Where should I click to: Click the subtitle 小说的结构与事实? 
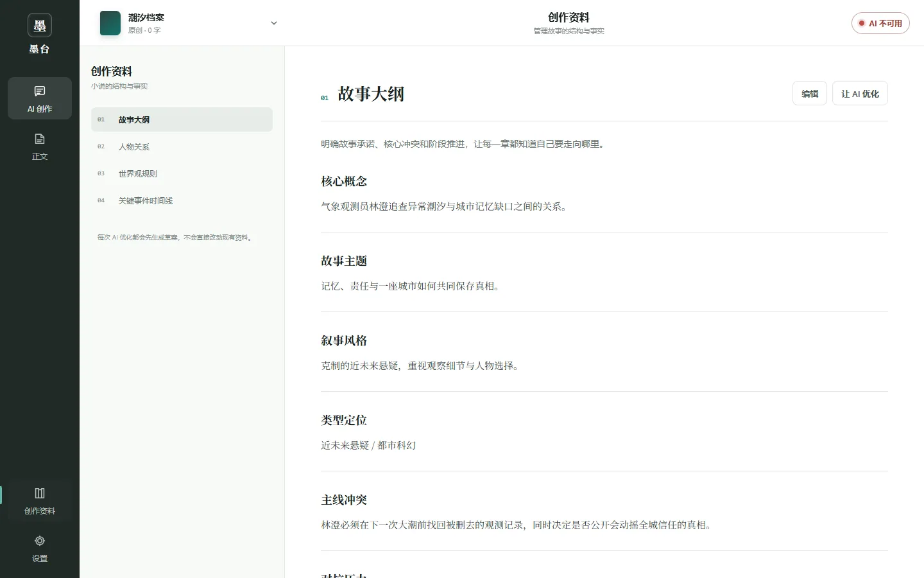point(119,86)
